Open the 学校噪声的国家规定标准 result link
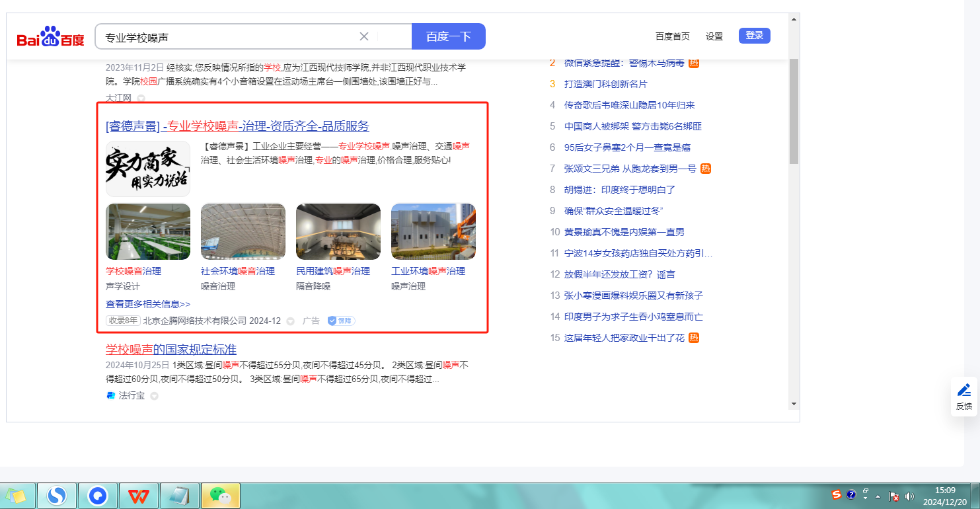The height and width of the screenshot is (509, 980). [171, 349]
